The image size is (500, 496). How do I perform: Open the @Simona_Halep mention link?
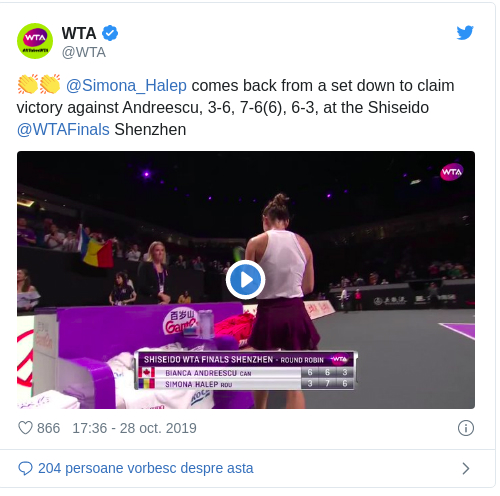click(x=126, y=86)
